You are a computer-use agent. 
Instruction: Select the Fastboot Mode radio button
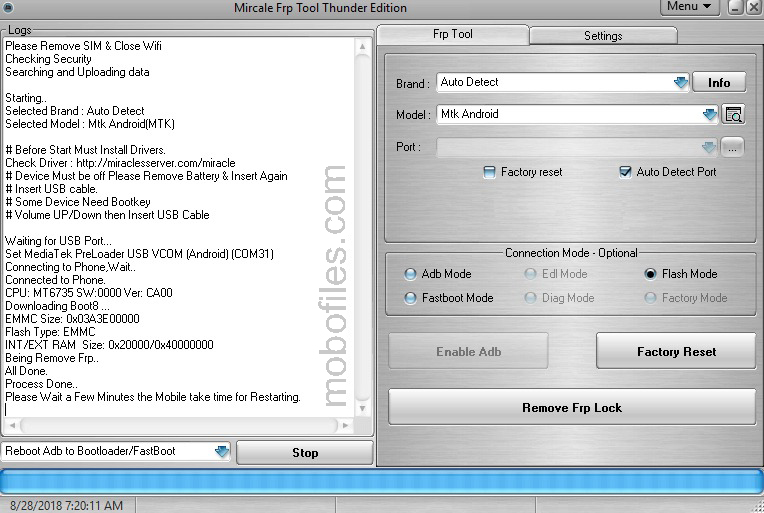(x=410, y=298)
